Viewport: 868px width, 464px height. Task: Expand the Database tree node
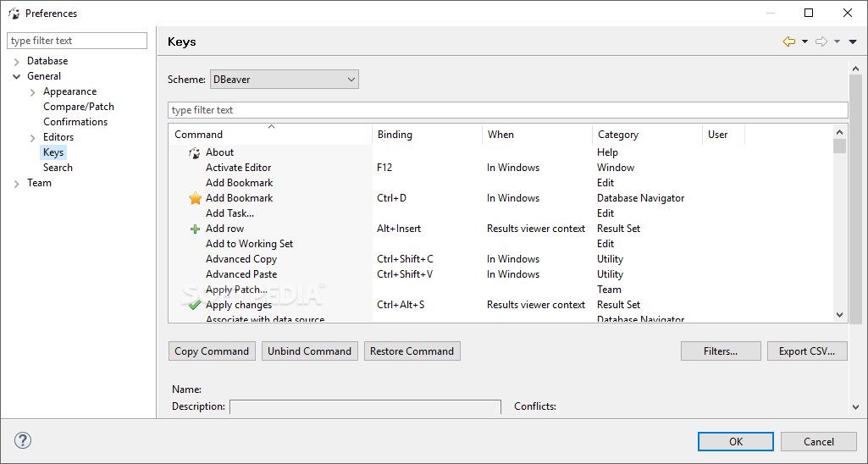point(17,62)
